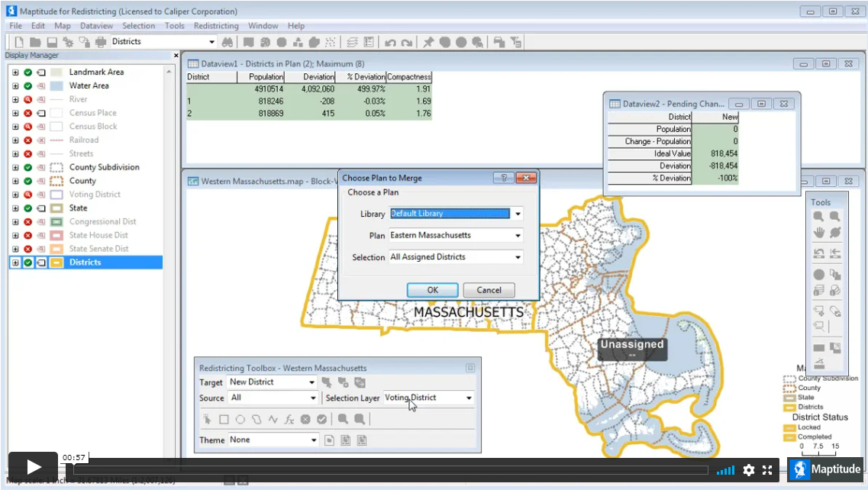The height and width of the screenshot is (493, 868).
Task: Click the binoculars find icon in toolbar
Action: pos(229,42)
